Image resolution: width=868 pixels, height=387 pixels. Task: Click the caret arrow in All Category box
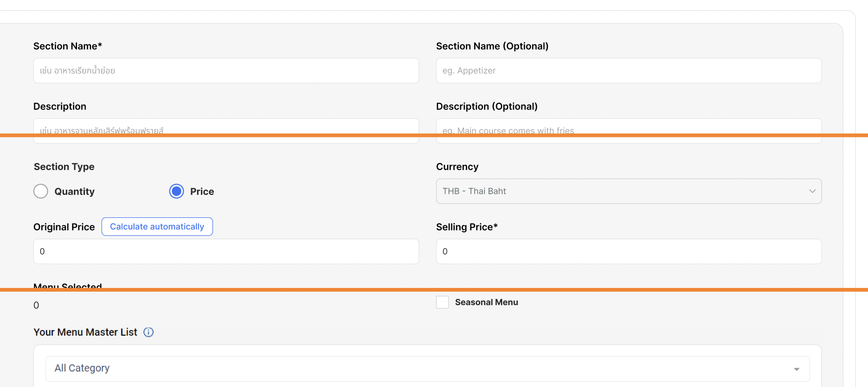coord(796,369)
